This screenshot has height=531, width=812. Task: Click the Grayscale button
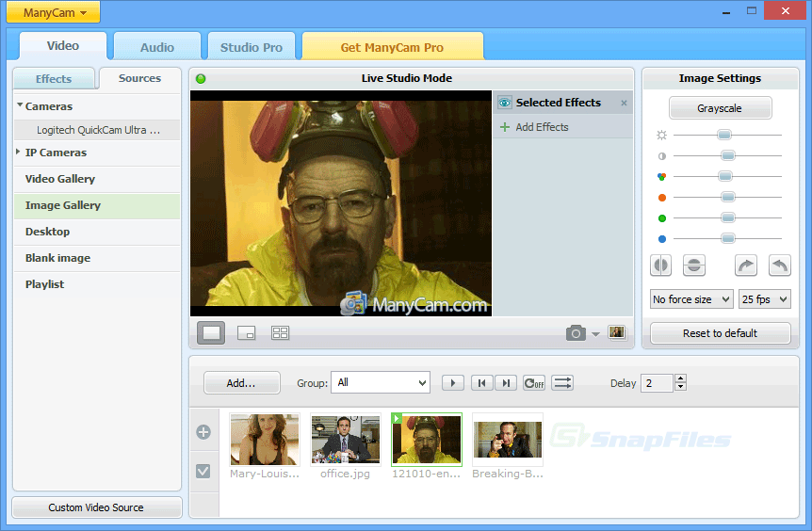click(x=720, y=108)
